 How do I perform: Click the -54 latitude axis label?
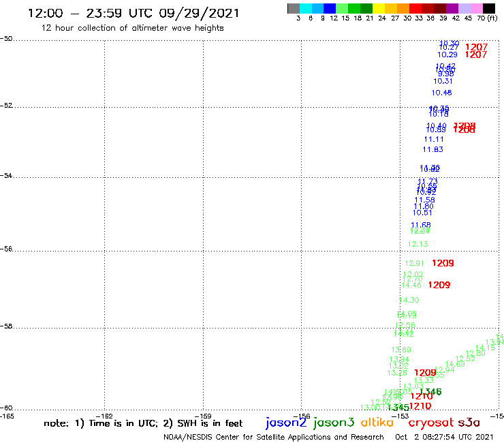pos(6,176)
